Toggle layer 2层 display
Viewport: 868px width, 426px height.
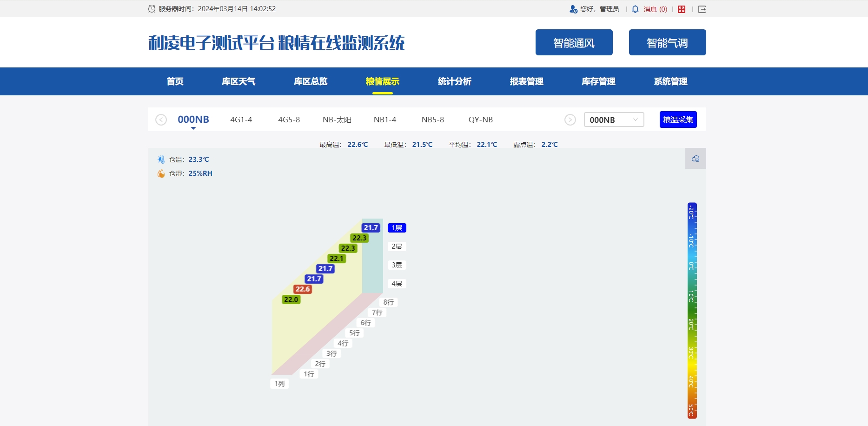[397, 246]
